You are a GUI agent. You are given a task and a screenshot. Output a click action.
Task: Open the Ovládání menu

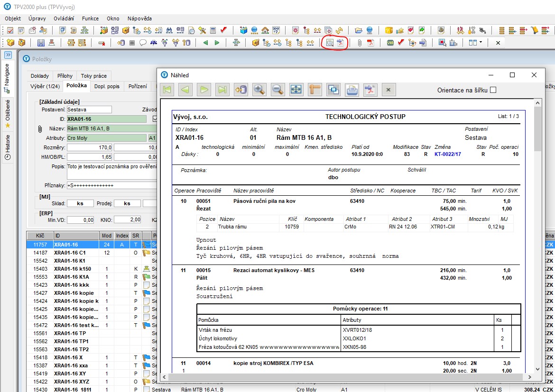point(64,18)
